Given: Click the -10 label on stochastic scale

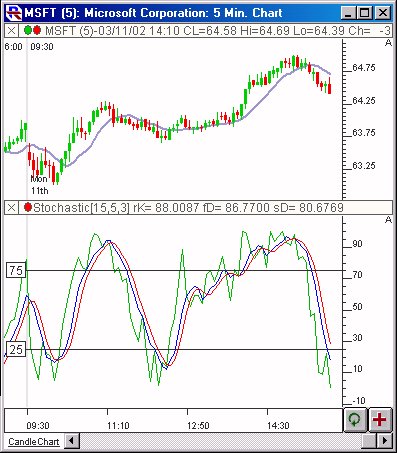Looking at the screenshot, I should tap(359, 401).
